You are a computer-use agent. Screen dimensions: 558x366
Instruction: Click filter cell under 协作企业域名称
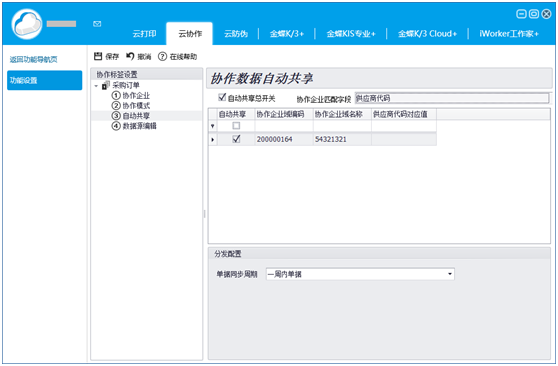342,126
